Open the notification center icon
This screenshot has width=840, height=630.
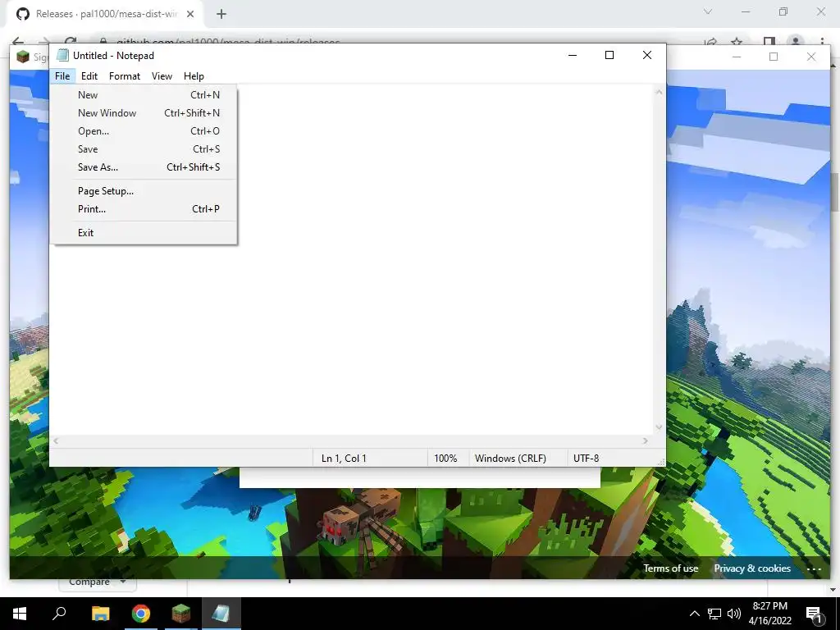click(x=814, y=614)
